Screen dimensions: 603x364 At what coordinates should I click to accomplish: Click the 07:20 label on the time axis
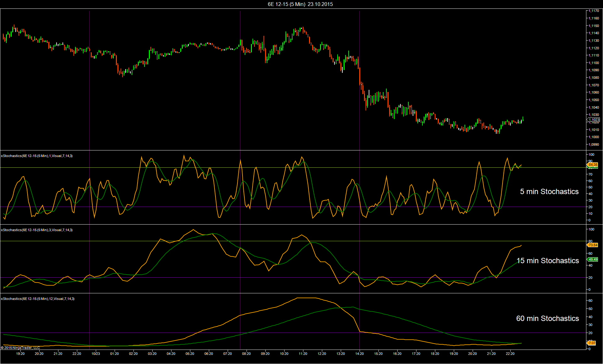click(227, 354)
